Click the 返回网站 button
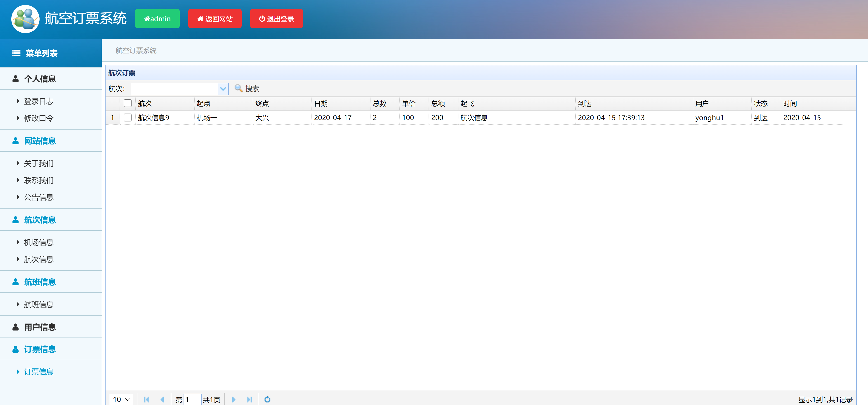The image size is (868, 405). tap(215, 19)
